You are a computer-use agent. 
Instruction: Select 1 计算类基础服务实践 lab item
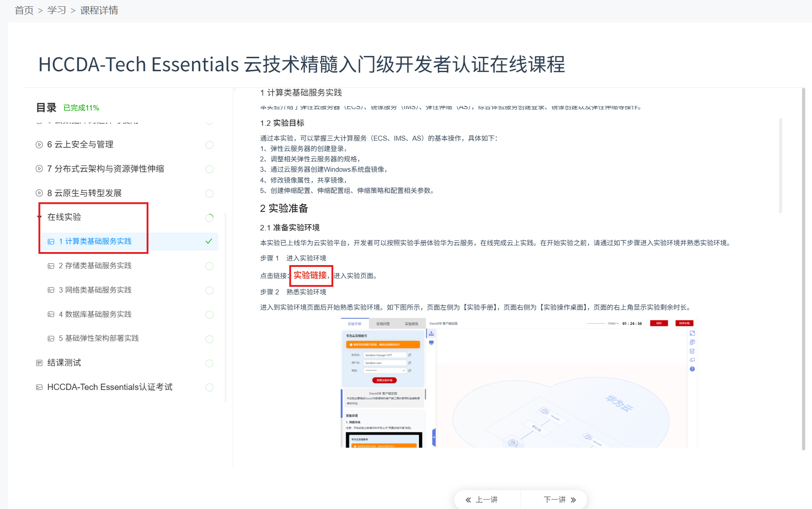coord(95,242)
